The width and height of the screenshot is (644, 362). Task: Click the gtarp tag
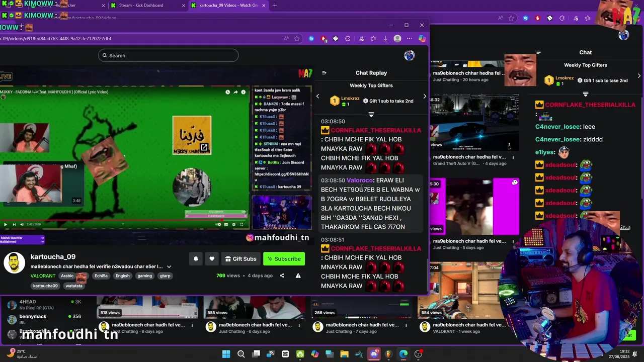click(x=165, y=276)
